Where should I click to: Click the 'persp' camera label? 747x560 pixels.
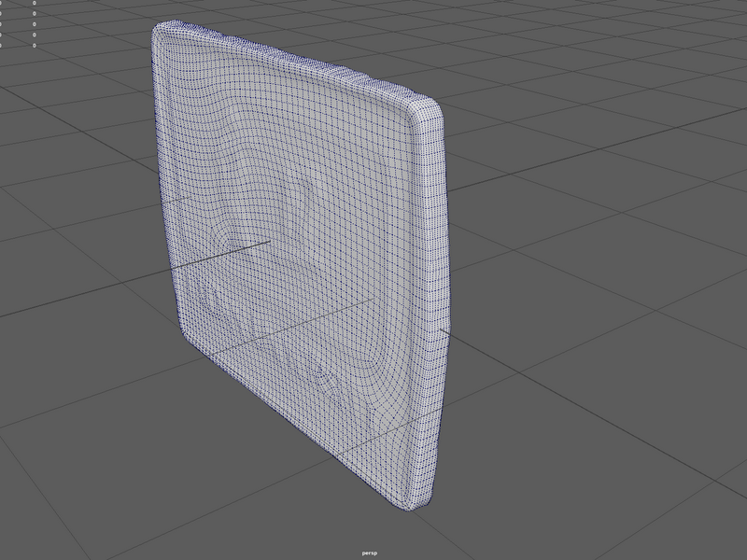[x=369, y=553]
